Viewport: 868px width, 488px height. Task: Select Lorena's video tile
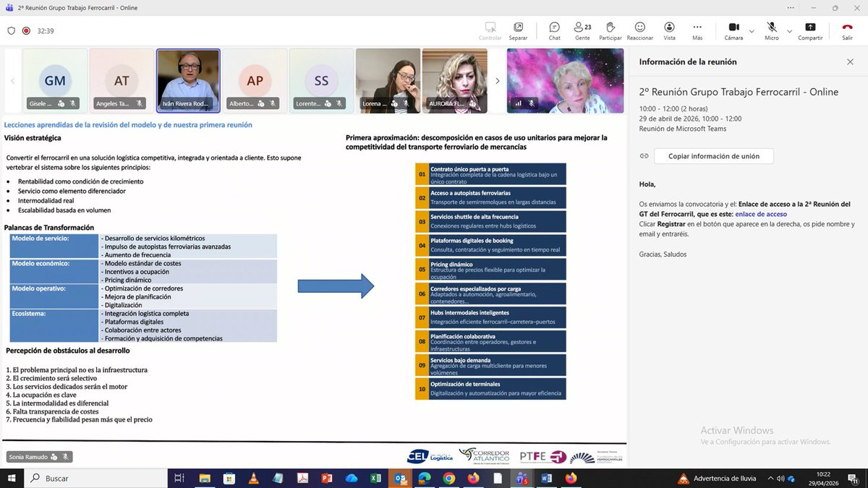388,81
